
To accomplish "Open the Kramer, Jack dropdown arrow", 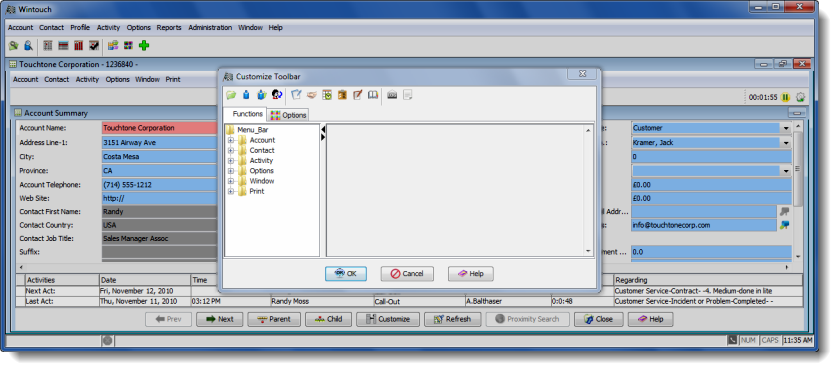I will [x=786, y=143].
